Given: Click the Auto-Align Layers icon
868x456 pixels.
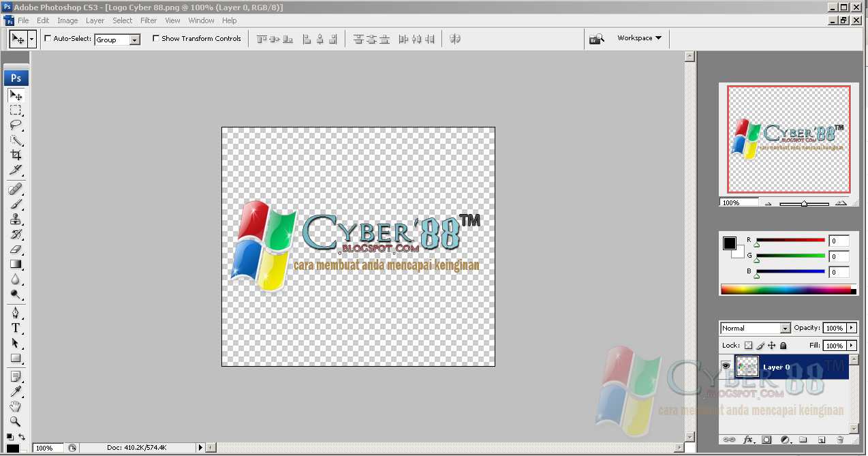Looking at the screenshot, I should 455,39.
